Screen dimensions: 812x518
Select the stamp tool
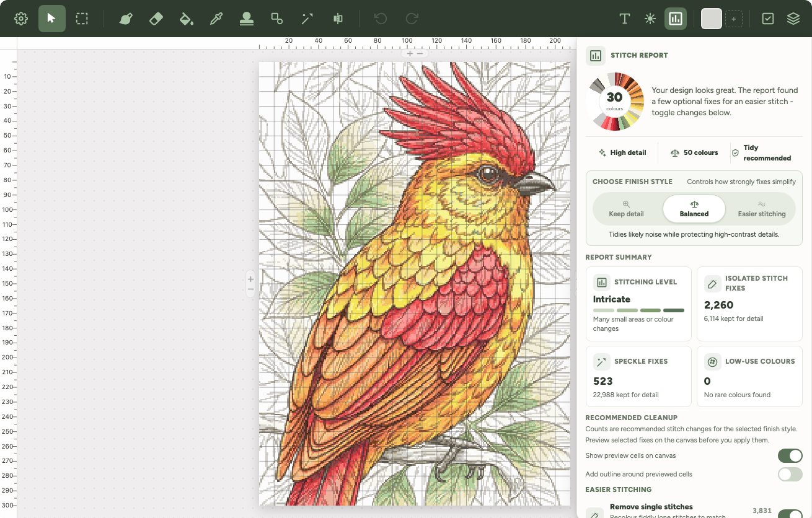coord(247,19)
